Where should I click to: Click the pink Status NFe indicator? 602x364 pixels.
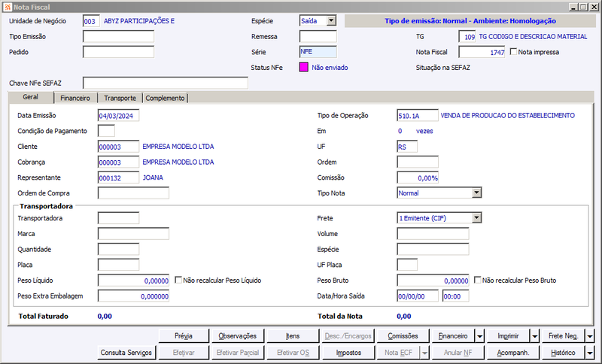coord(304,68)
